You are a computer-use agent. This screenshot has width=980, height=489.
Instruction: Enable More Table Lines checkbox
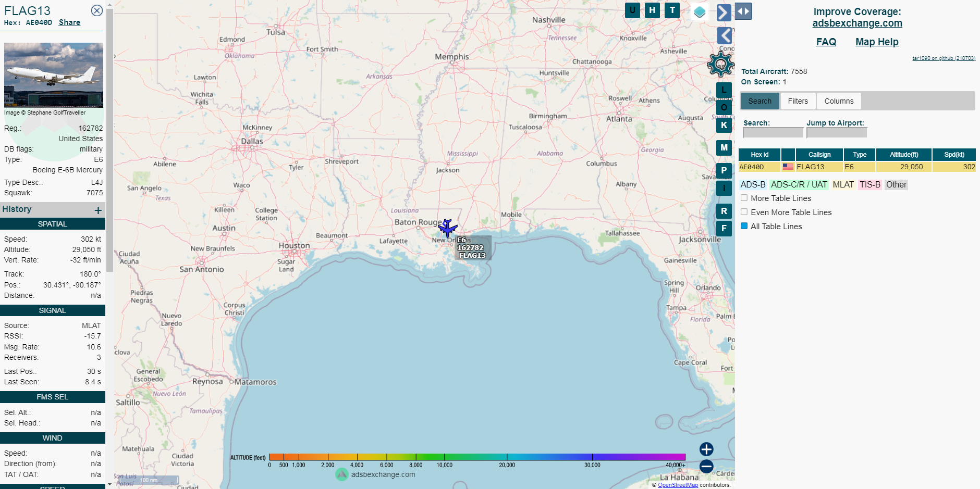[x=744, y=198]
